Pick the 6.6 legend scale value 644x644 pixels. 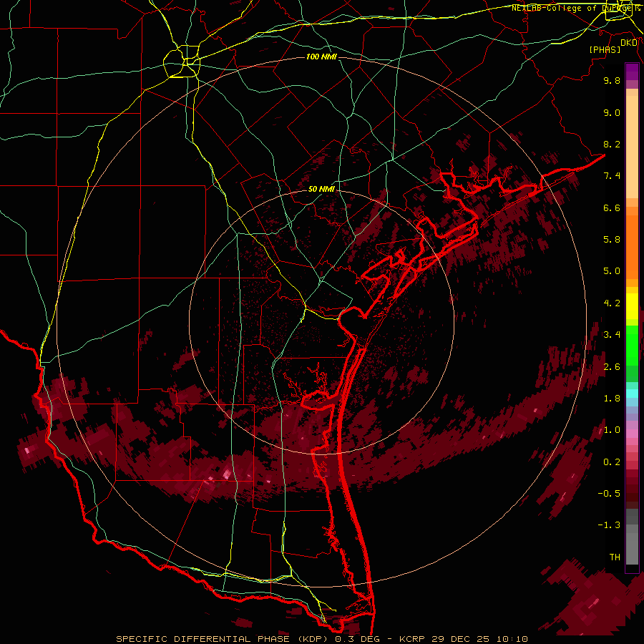(x=612, y=208)
